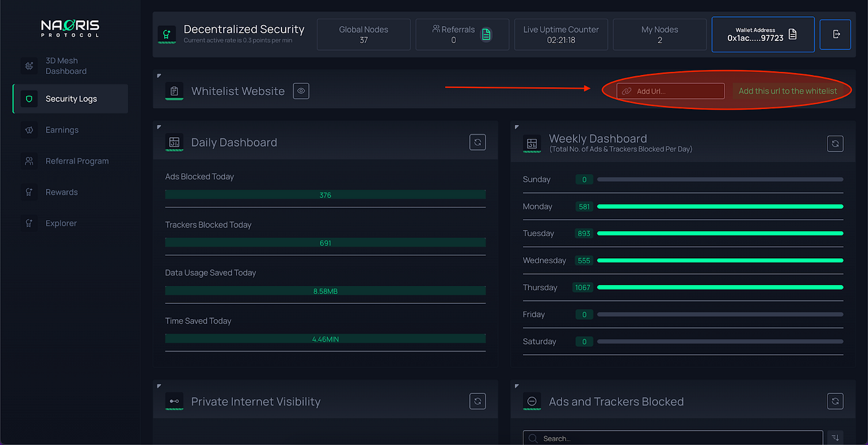Image resolution: width=868 pixels, height=445 pixels.
Task: Copy wallet address using document icon
Action: pos(792,35)
